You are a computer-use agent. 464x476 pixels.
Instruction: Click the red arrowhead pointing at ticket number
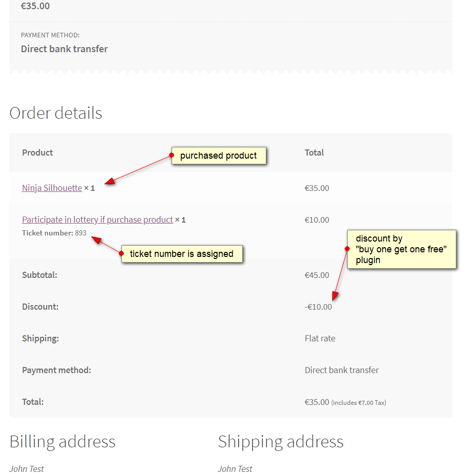(x=96, y=240)
